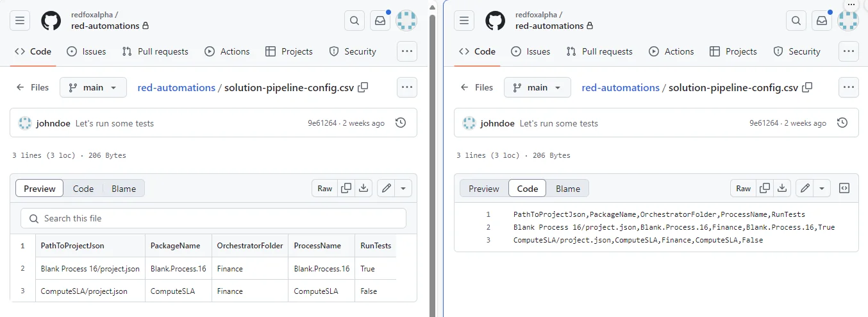This screenshot has height=317, width=868.
Task: Open the Actions tab in right pane
Action: [671, 51]
